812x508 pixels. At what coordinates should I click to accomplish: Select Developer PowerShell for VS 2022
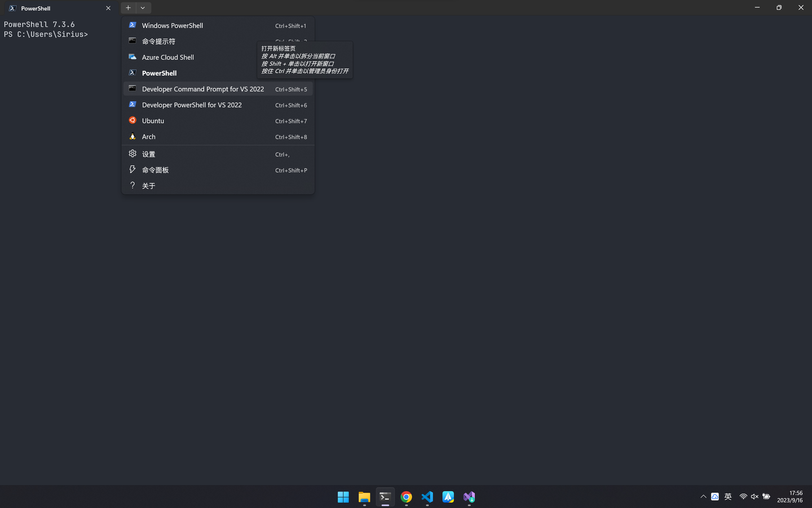192,104
